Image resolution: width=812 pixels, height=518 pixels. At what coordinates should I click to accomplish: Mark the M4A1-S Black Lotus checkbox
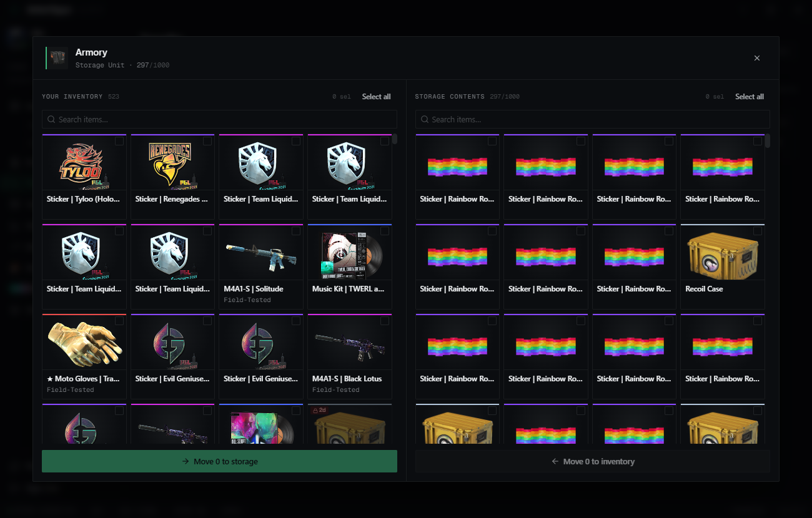[385, 321]
